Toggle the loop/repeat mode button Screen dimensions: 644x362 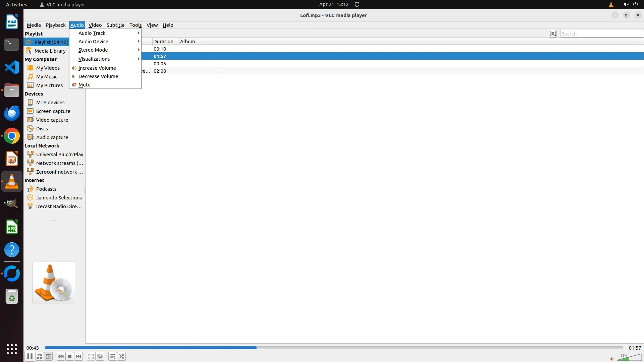pos(49,356)
